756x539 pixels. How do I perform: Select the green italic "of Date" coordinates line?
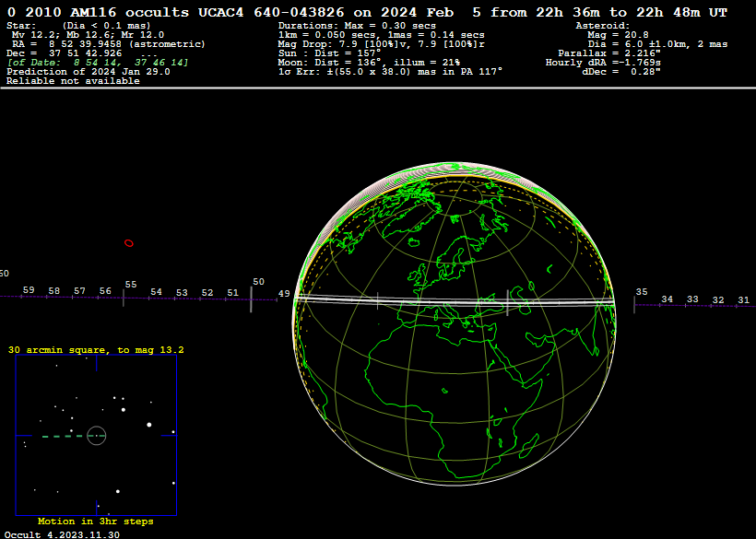coord(98,63)
